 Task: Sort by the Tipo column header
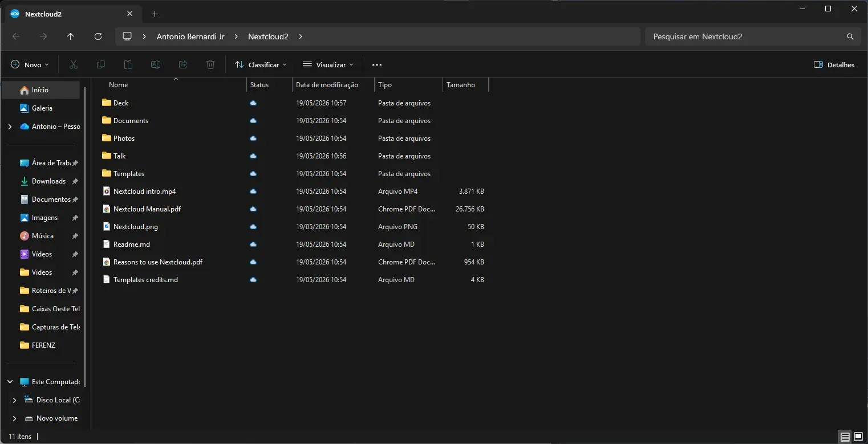click(408, 84)
